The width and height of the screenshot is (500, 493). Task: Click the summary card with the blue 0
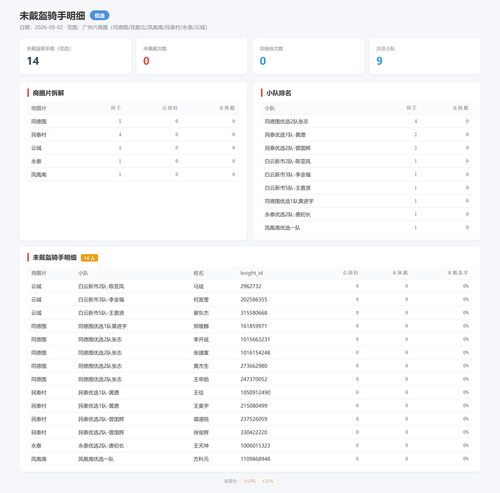(308, 56)
